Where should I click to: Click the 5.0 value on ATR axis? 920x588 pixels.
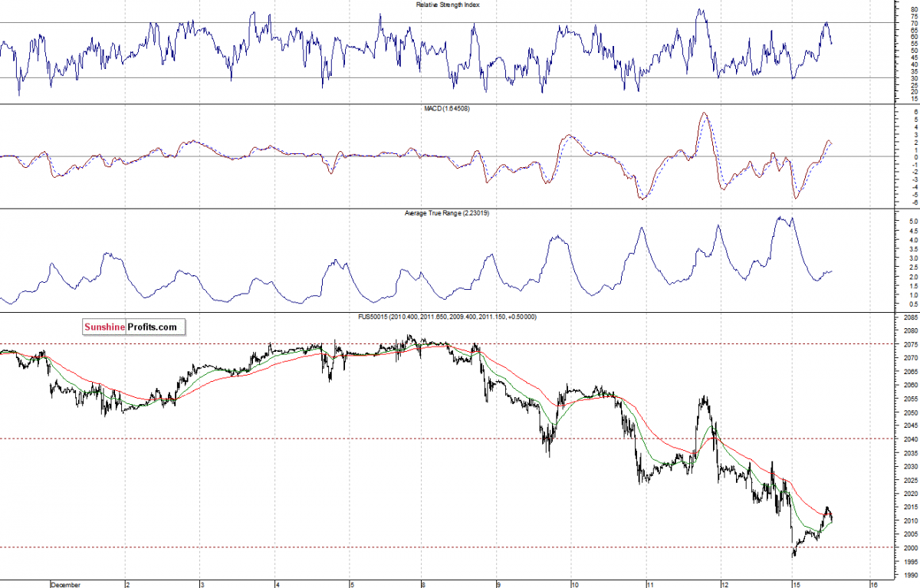910,222
